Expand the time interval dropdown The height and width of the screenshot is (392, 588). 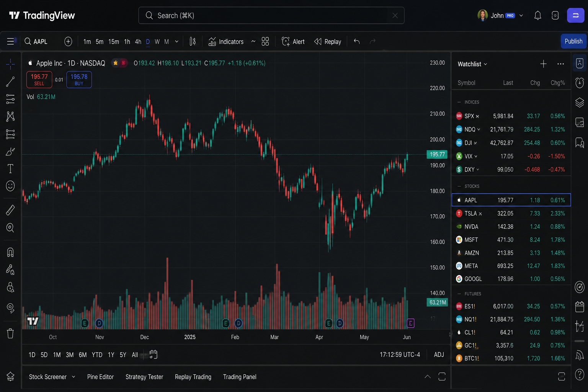(176, 41)
